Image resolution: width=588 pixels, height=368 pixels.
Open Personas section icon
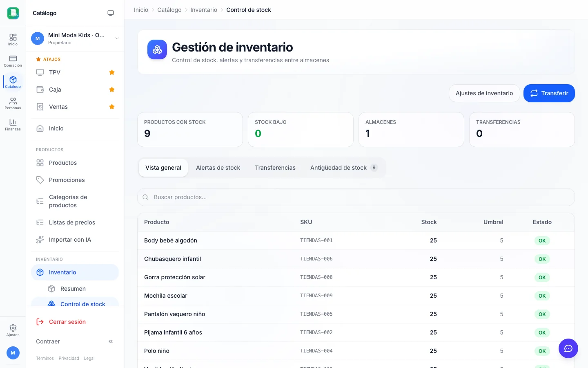(13, 103)
